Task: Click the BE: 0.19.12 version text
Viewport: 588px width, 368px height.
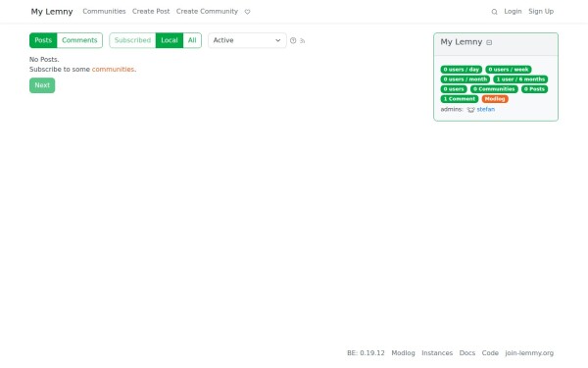Action: [x=366, y=353]
